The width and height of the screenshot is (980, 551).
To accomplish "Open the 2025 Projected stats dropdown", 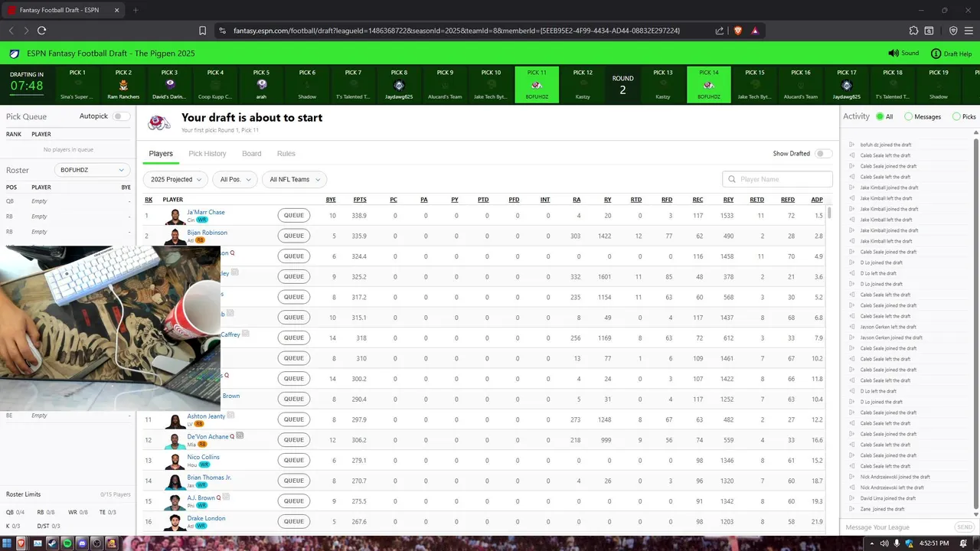I will point(175,179).
